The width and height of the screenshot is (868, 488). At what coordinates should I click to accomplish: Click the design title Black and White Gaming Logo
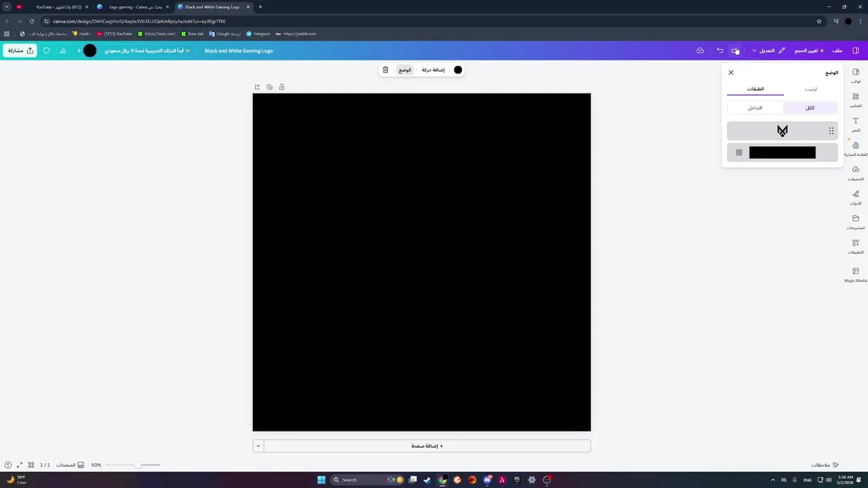point(239,51)
